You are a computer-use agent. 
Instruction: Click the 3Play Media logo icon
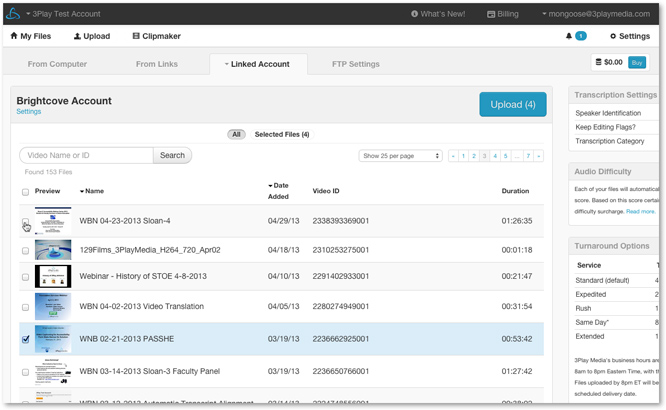(x=13, y=14)
